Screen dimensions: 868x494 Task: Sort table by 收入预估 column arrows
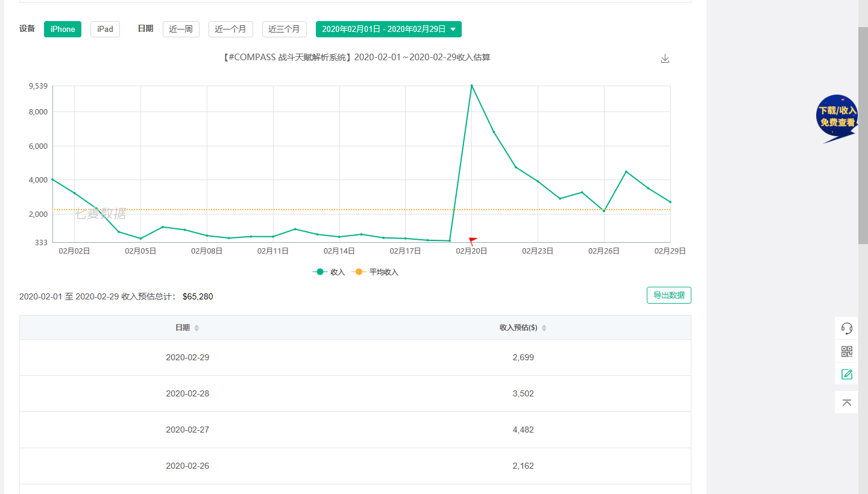click(x=544, y=328)
